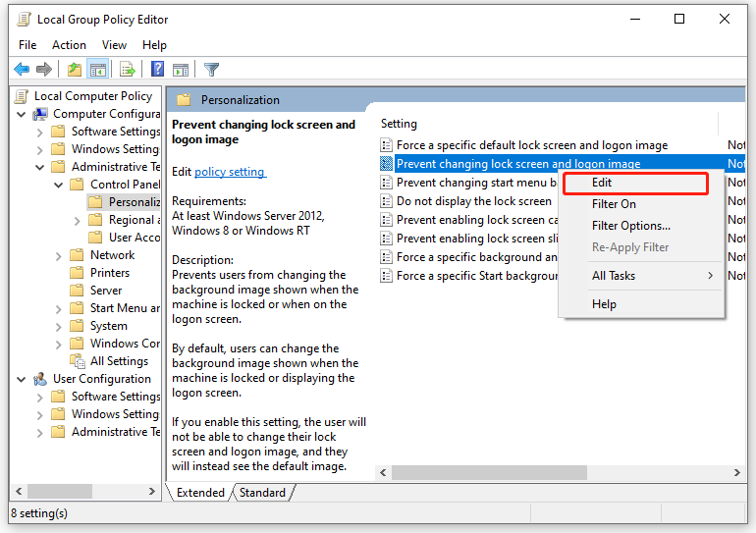The height and width of the screenshot is (533, 756).
Task: Click the All Settings folder icon
Action: (x=78, y=361)
